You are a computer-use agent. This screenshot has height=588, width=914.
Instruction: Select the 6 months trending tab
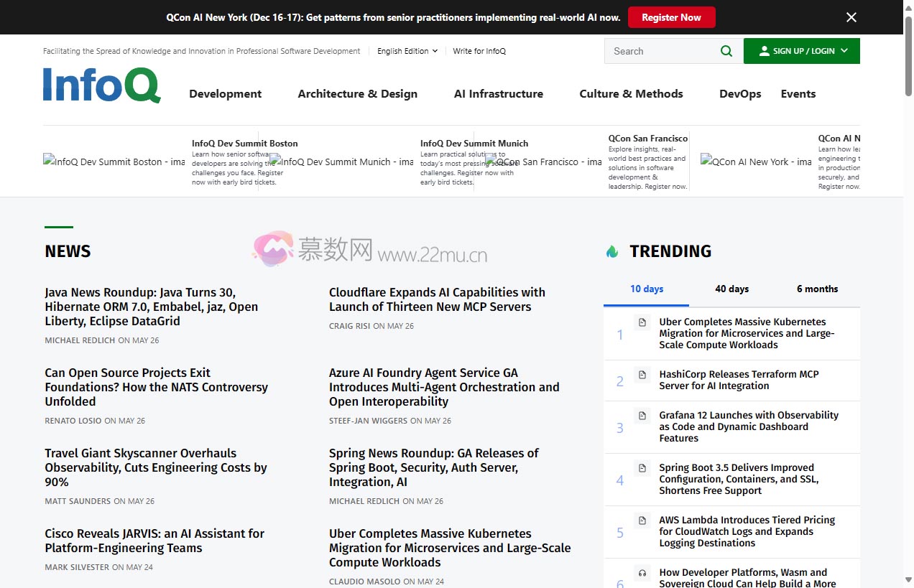click(817, 289)
